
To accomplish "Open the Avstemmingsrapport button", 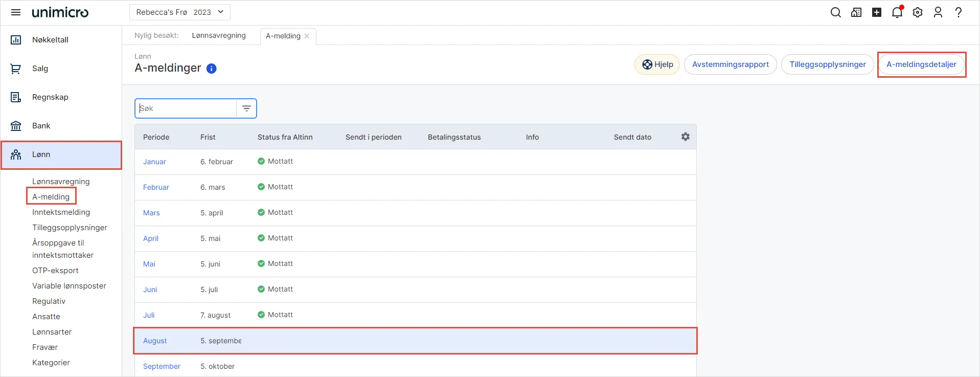I will pyautogui.click(x=731, y=64).
